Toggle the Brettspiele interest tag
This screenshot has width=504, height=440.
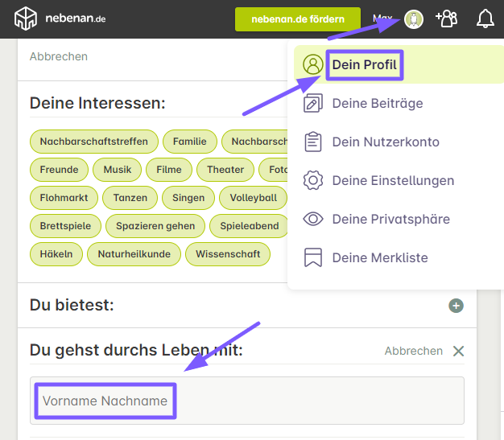point(65,226)
